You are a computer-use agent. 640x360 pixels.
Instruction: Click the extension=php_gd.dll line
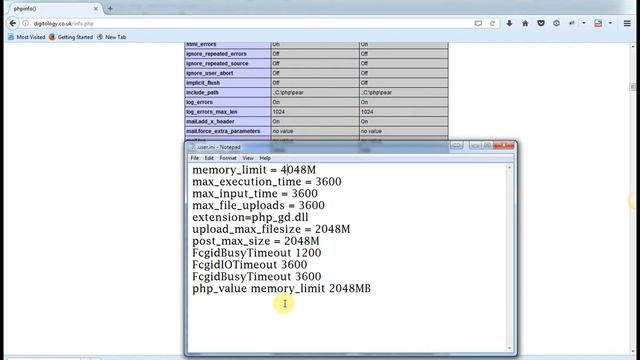click(250, 217)
